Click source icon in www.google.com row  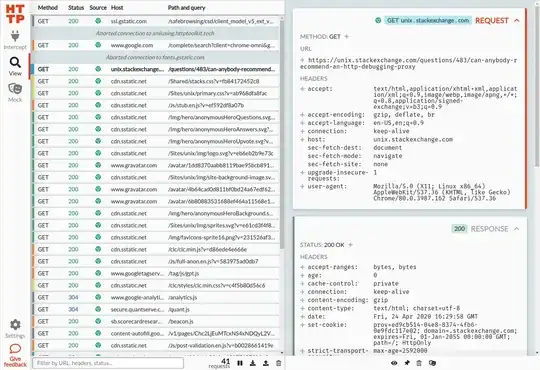tap(98, 45)
